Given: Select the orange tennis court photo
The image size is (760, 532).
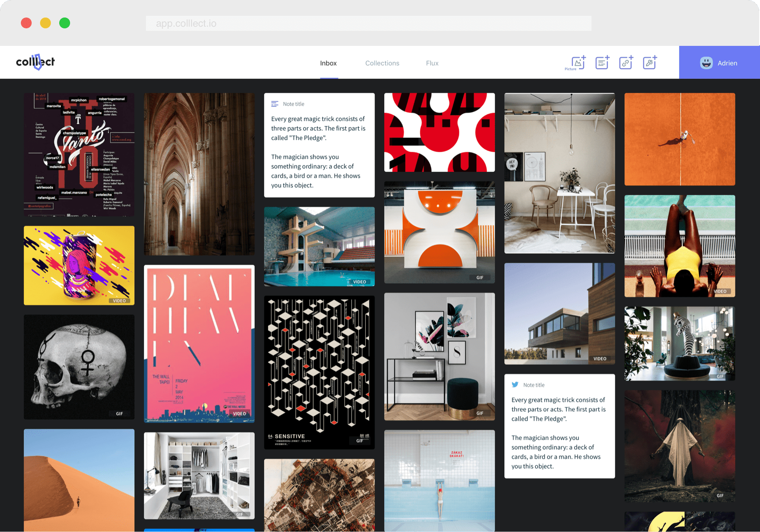Looking at the screenshot, I should click(679, 139).
